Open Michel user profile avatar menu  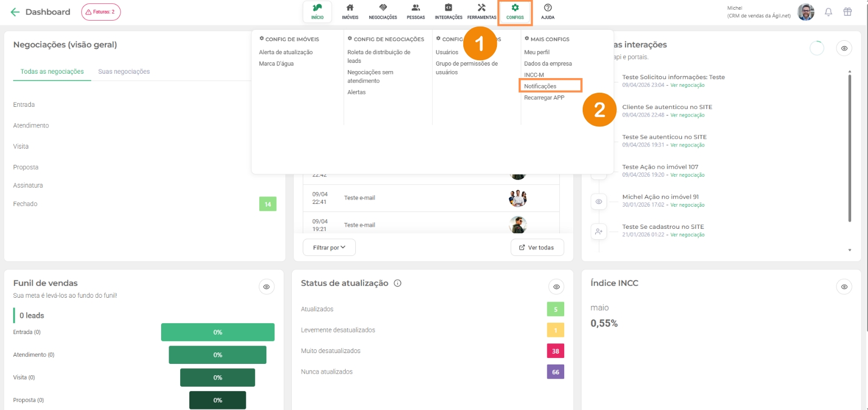click(806, 12)
